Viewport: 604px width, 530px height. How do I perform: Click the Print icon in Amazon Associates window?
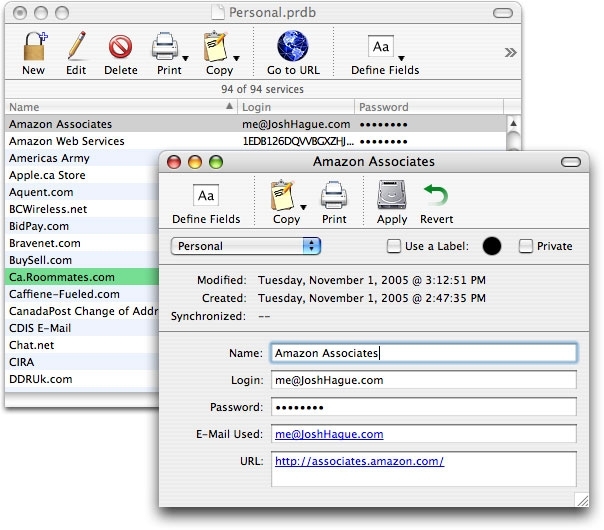point(334,195)
